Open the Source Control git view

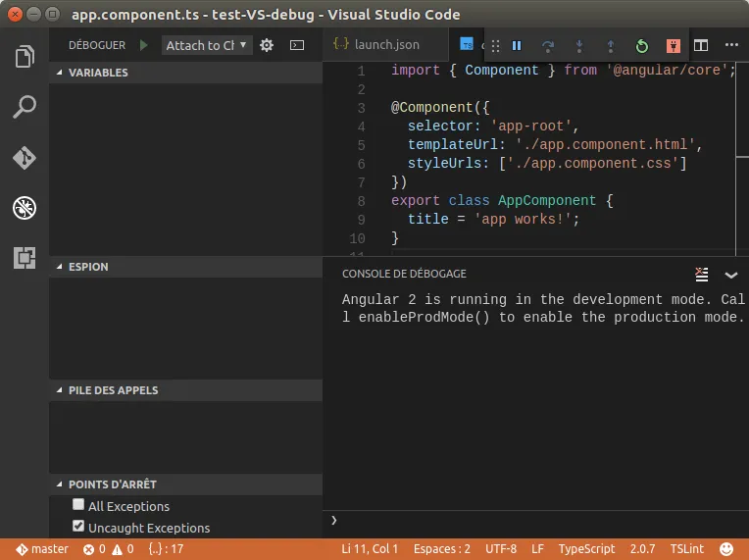25,158
